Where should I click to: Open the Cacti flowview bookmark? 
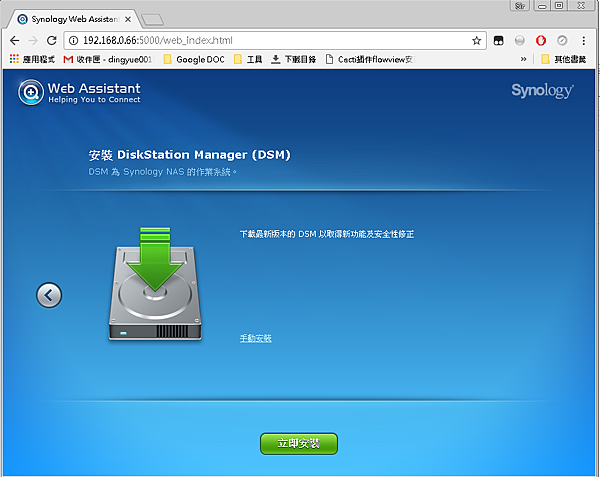click(370, 59)
